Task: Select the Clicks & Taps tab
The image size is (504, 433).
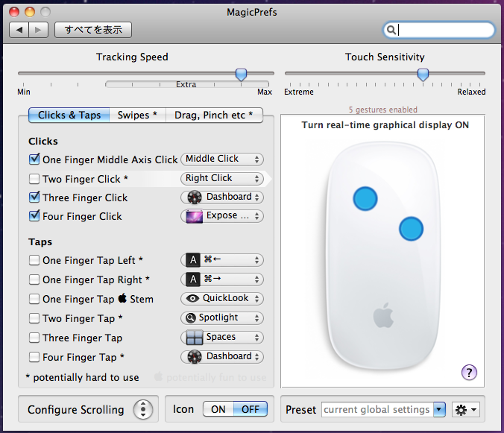Action: [69, 115]
